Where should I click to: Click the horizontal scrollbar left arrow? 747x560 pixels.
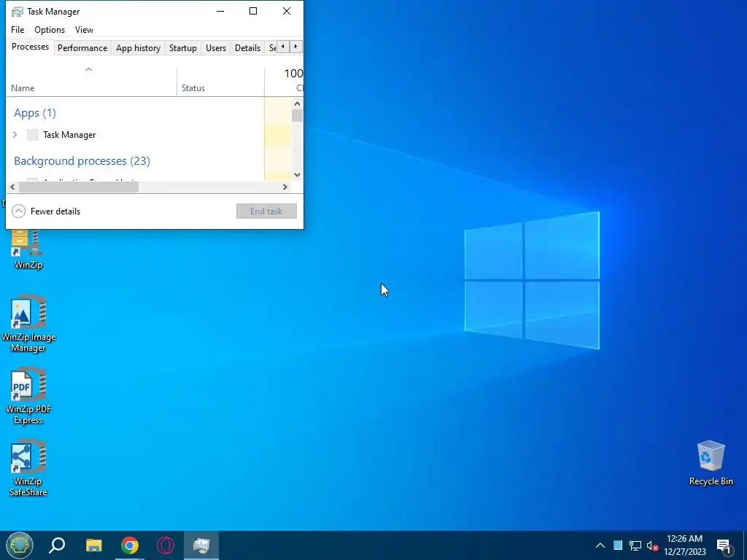tap(12, 187)
